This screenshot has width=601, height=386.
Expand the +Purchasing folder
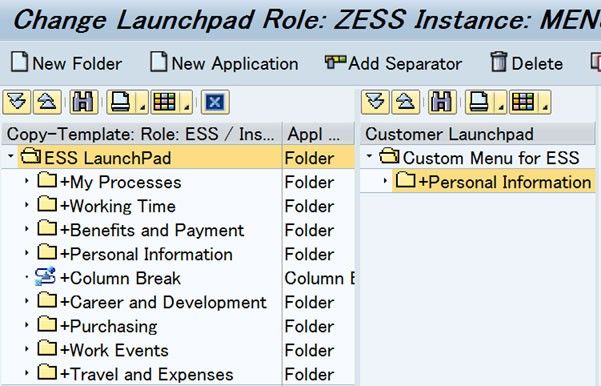pos(26,325)
